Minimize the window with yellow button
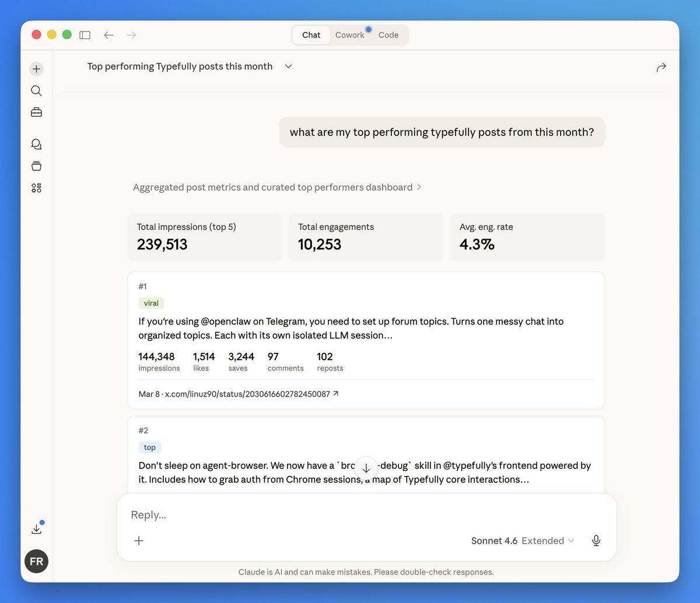Image resolution: width=700 pixels, height=603 pixels. point(51,34)
